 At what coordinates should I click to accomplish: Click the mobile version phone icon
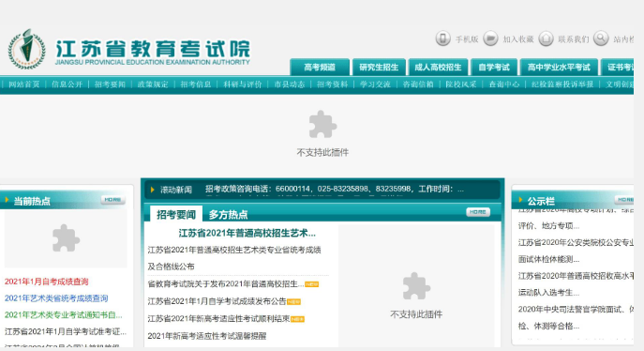[x=442, y=38]
